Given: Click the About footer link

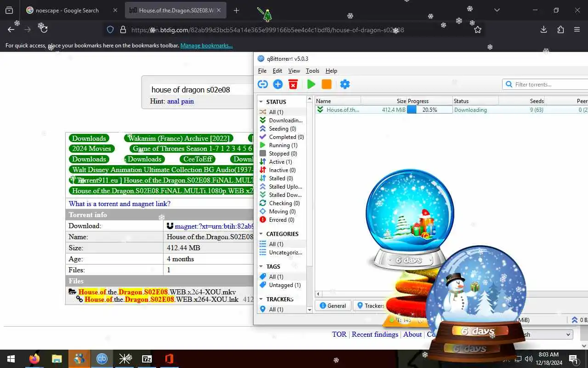Looking at the screenshot, I should (x=413, y=334).
